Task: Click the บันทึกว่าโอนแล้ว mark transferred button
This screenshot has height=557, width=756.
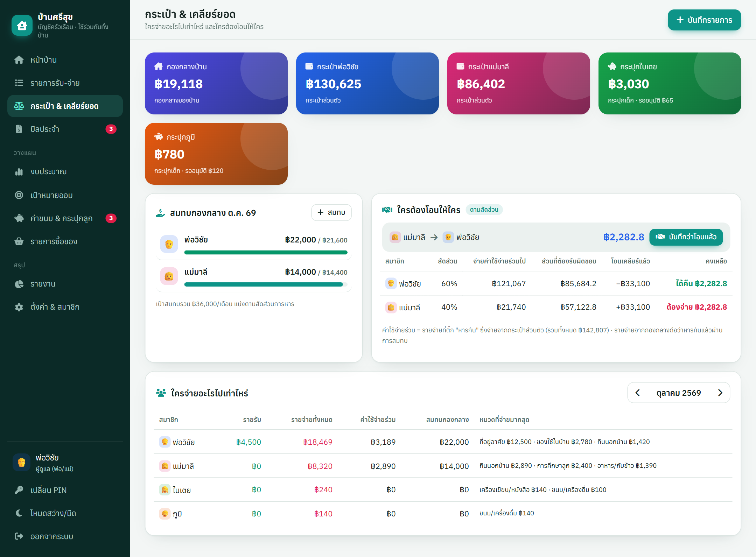Action: [686, 237]
